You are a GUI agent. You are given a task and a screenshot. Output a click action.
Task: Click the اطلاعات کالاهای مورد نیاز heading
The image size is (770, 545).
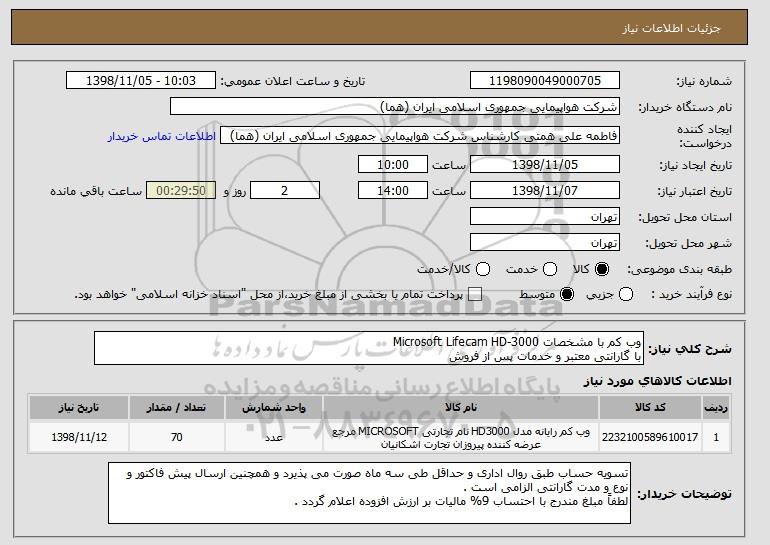pyautogui.click(x=658, y=381)
